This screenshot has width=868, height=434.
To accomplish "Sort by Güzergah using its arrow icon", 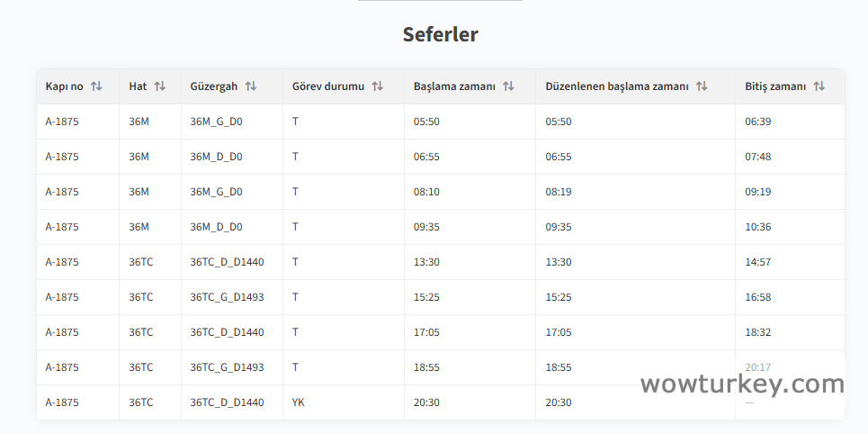I will coord(251,86).
